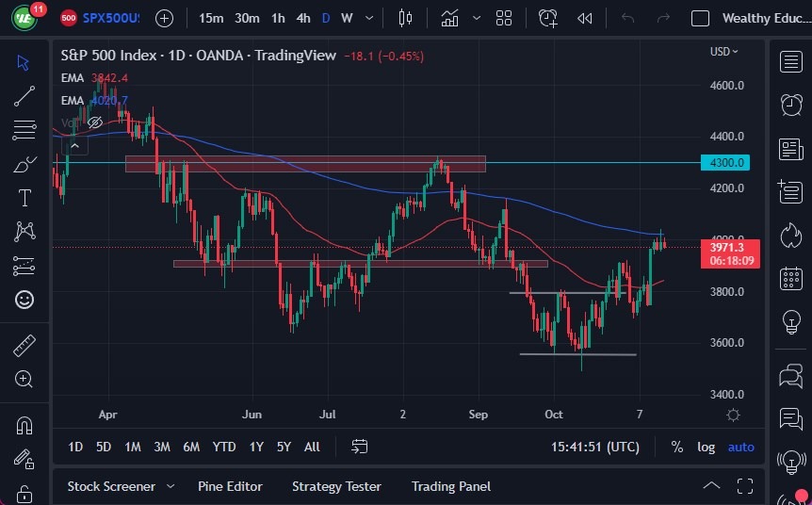Select the measure ruler tool
This screenshot has height=505, width=812.
[24, 346]
